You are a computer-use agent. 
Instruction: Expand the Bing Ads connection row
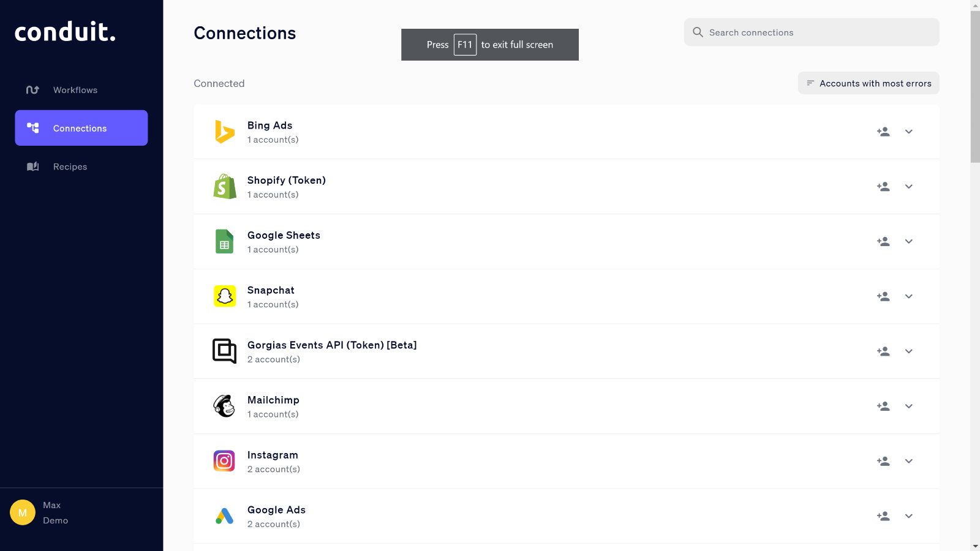point(909,132)
